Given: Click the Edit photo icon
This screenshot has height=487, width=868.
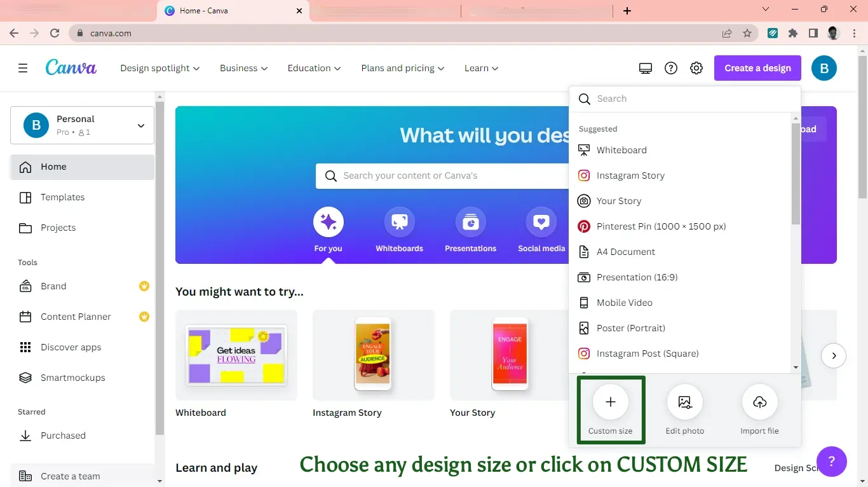Looking at the screenshot, I should 684,402.
